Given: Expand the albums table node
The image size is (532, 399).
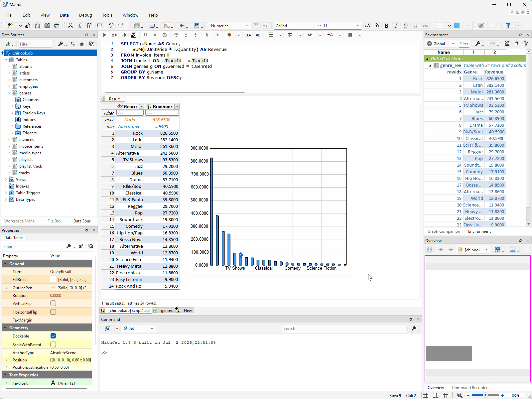Looking at the screenshot, I should point(9,66).
